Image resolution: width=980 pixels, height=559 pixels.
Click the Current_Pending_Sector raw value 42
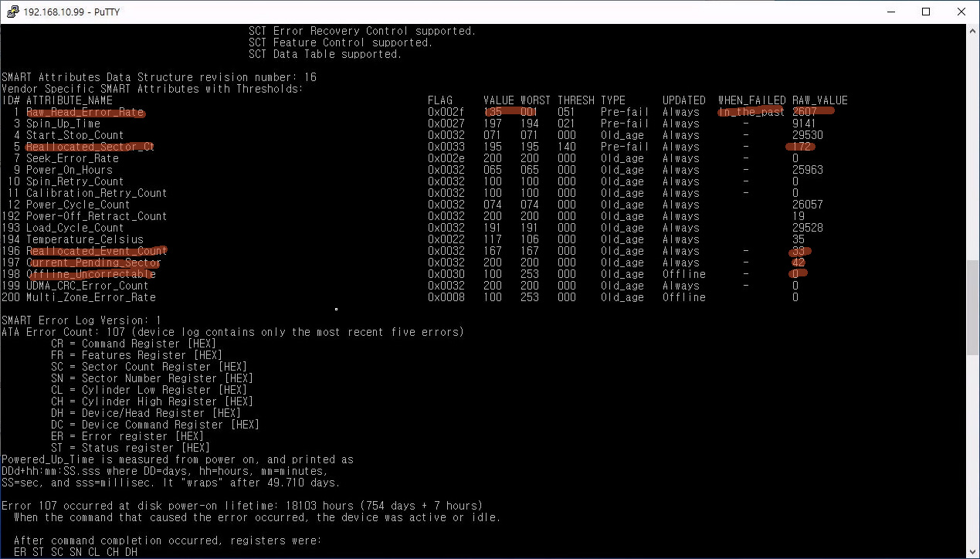click(799, 263)
